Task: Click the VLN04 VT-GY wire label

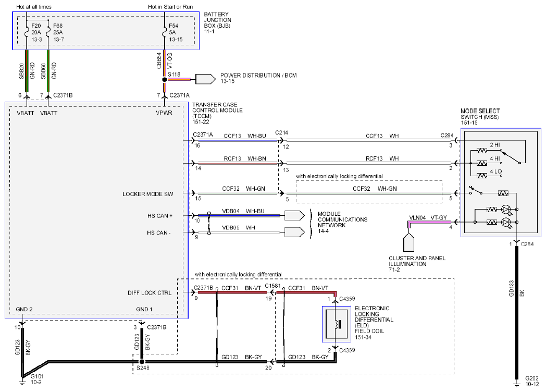Action: point(428,218)
